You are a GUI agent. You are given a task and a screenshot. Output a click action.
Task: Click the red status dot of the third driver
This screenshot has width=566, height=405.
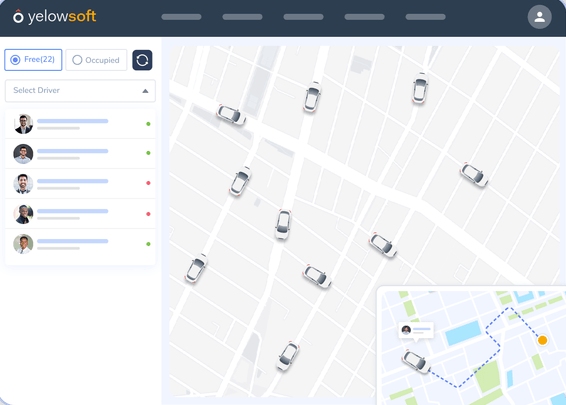[x=148, y=183]
